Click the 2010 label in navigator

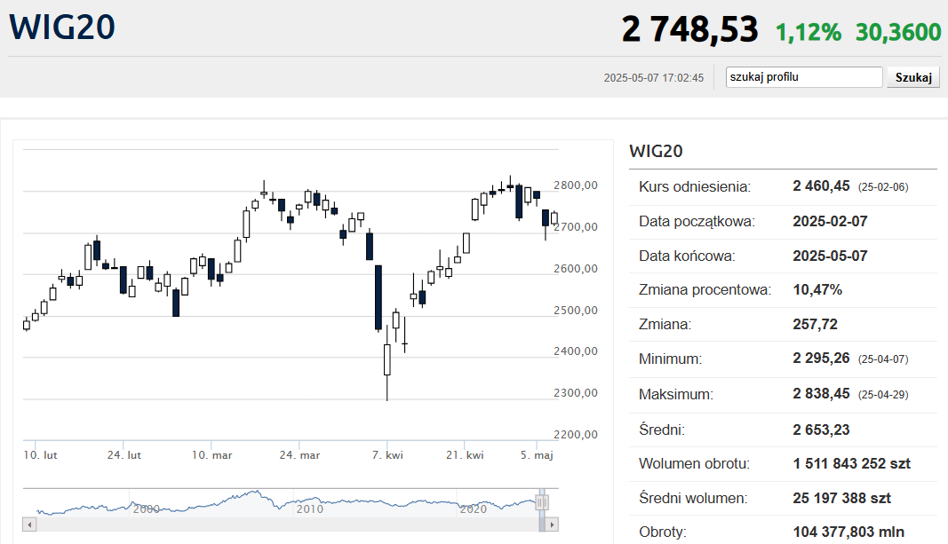tap(310, 509)
